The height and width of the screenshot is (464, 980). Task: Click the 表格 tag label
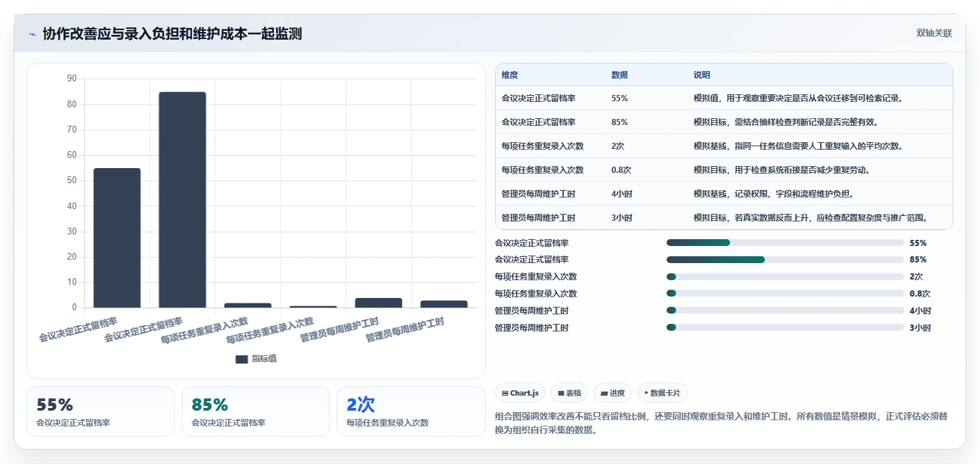[x=574, y=393]
